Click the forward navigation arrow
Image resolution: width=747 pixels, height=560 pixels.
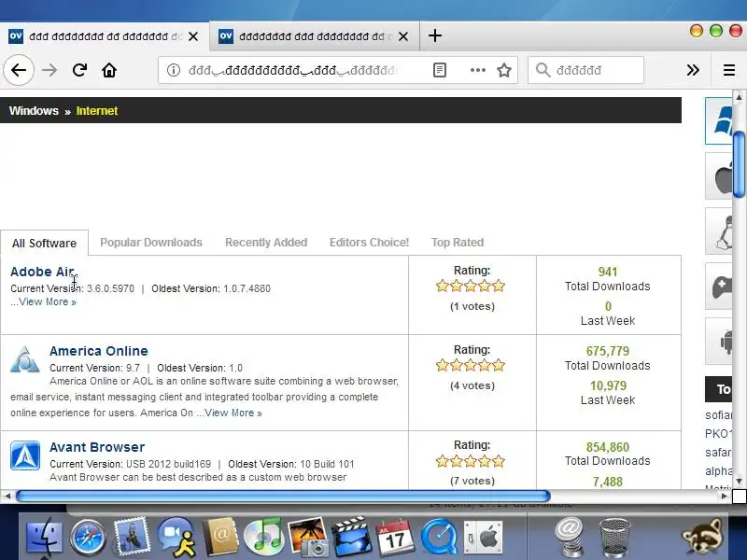[49, 71]
